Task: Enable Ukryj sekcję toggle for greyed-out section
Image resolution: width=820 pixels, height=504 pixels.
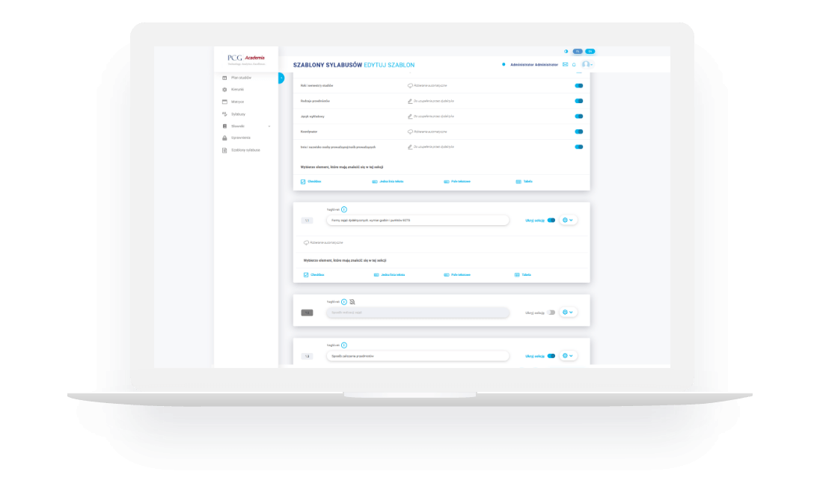Action: (551, 313)
